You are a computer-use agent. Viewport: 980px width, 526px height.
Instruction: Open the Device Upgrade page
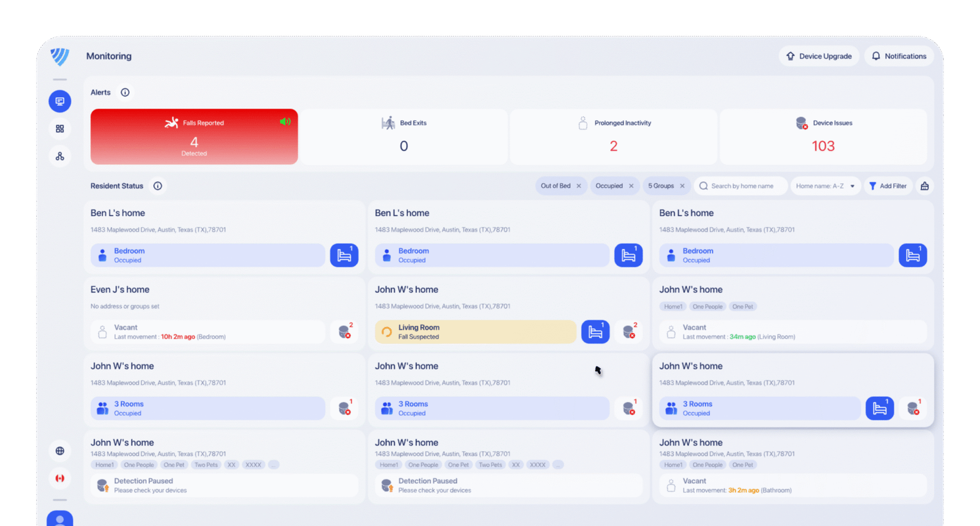click(819, 56)
